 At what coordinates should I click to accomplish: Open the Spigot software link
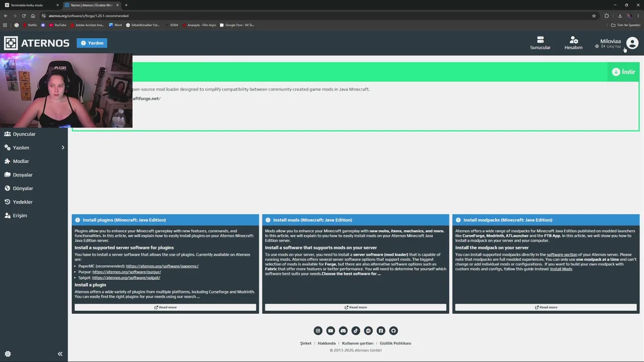pyautogui.click(x=126, y=278)
